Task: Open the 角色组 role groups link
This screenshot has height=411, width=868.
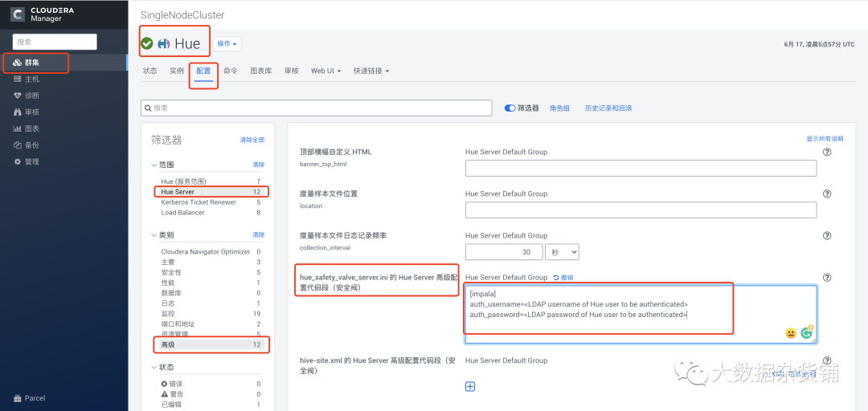Action: coord(559,108)
